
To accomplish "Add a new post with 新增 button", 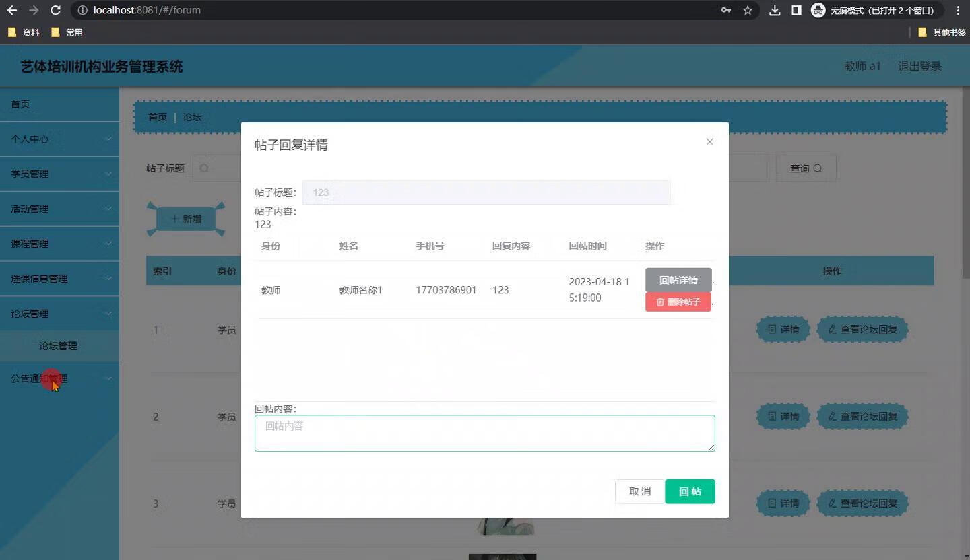I will tap(187, 219).
